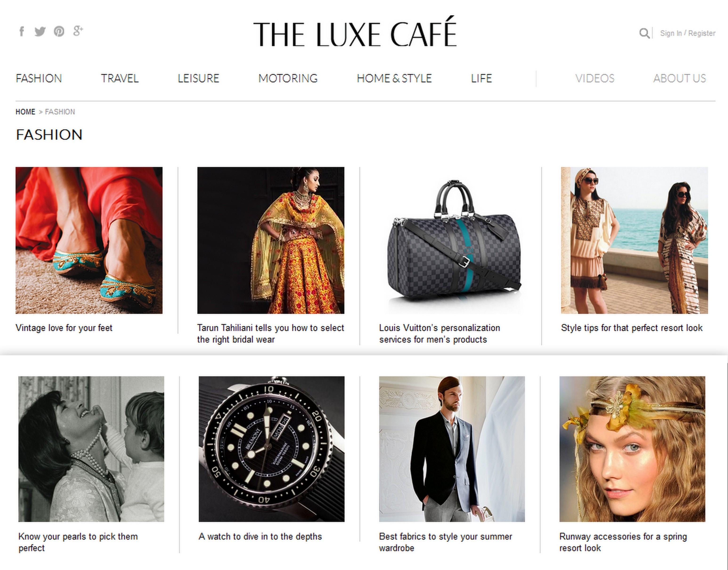Open the About Us page
The image size is (728, 570).
[679, 78]
